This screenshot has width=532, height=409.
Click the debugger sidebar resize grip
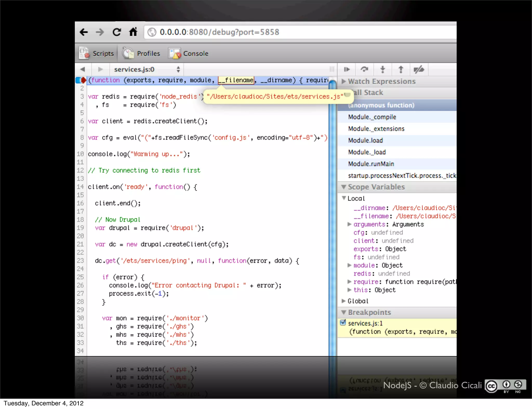click(x=332, y=69)
